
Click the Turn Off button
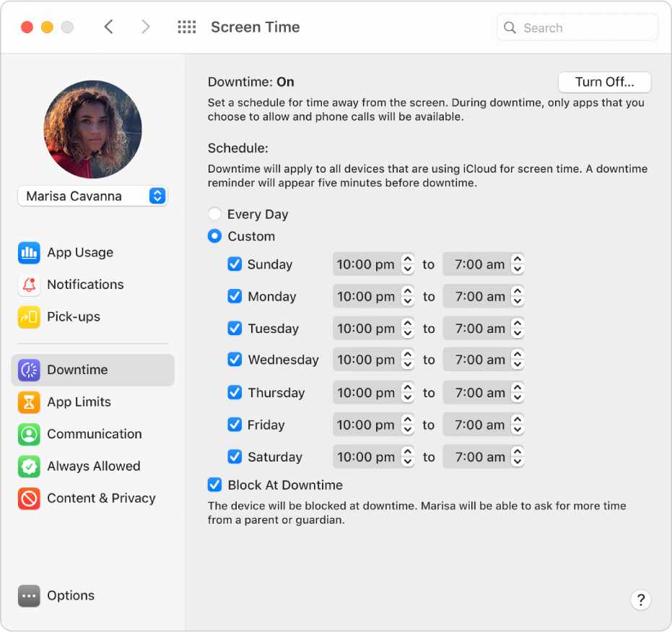(x=604, y=82)
